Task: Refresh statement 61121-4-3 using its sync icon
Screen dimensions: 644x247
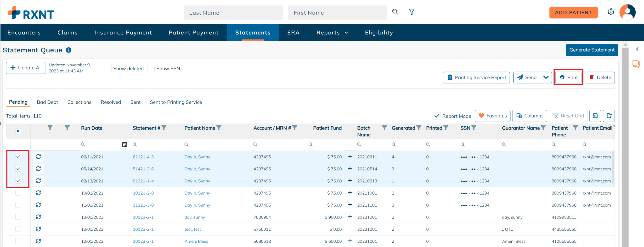Action: [x=38, y=157]
